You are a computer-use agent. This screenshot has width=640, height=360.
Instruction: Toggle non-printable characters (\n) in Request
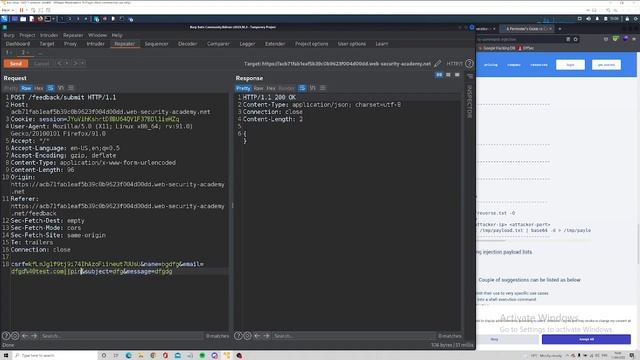tap(61, 88)
